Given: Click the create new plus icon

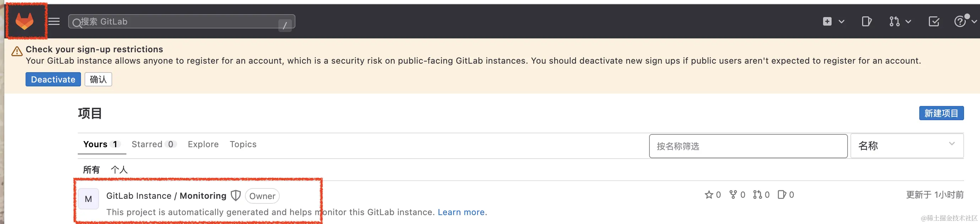Looking at the screenshot, I should [x=827, y=21].
